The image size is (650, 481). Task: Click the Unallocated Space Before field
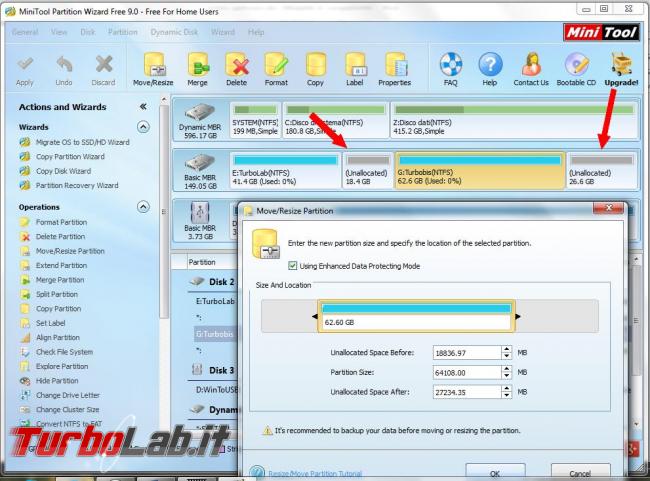[467, 353]
